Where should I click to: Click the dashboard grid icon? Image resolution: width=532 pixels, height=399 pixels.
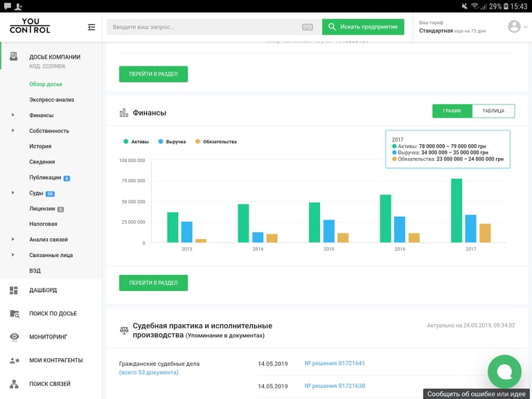click(14, 290)
